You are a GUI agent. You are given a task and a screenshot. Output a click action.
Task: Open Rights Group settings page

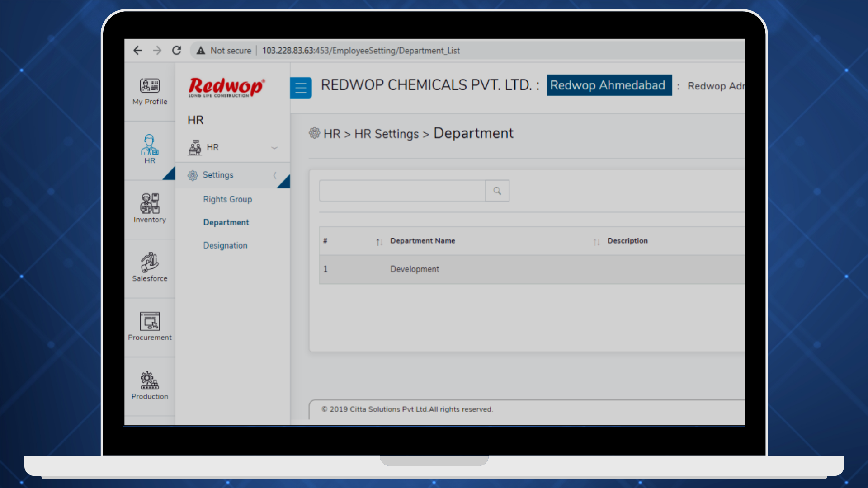tap(227, 199)
